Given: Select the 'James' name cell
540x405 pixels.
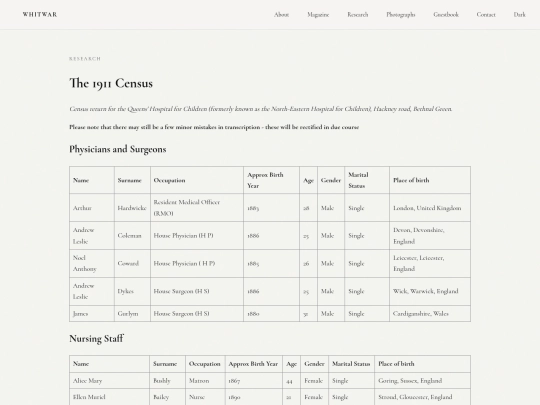Looking at the screenshot, I should 92,313.
